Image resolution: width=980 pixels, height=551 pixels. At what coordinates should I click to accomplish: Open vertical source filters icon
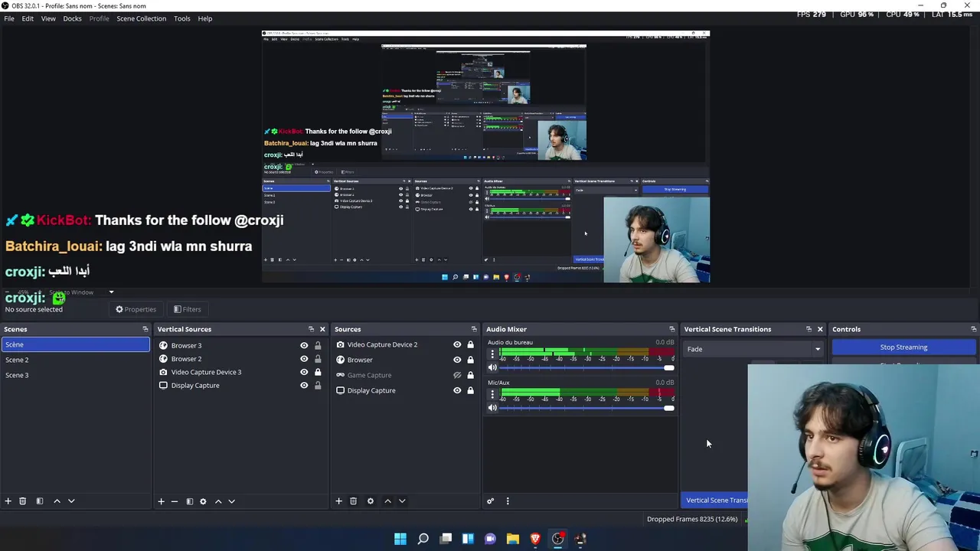point(189,502)
